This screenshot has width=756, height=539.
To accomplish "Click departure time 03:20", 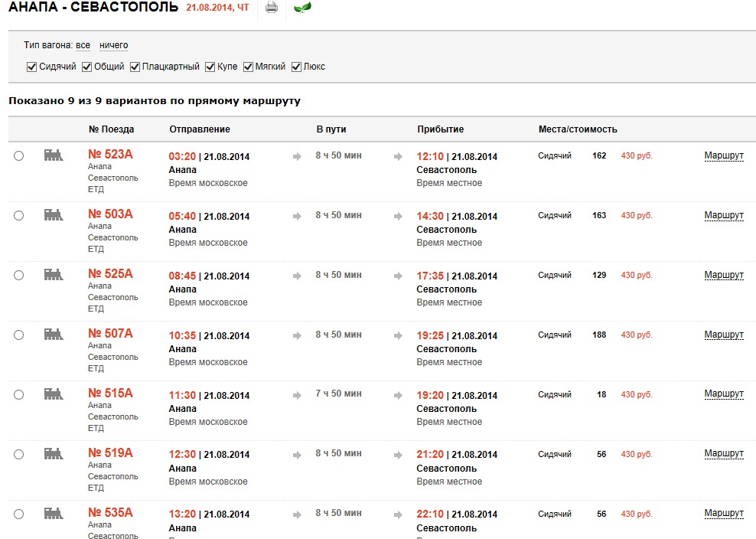I will [182, 157].
